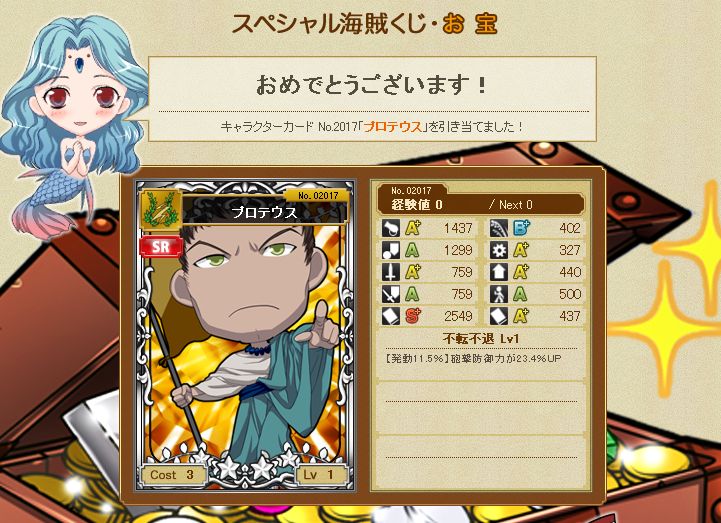Click the gear stat icon beside 327

(499, 250)
